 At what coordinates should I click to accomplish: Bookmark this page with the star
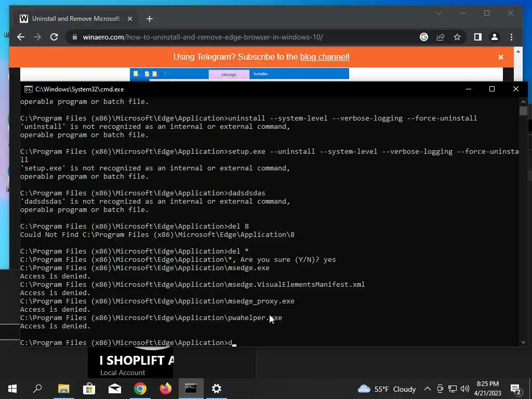(x=457, y=37)
